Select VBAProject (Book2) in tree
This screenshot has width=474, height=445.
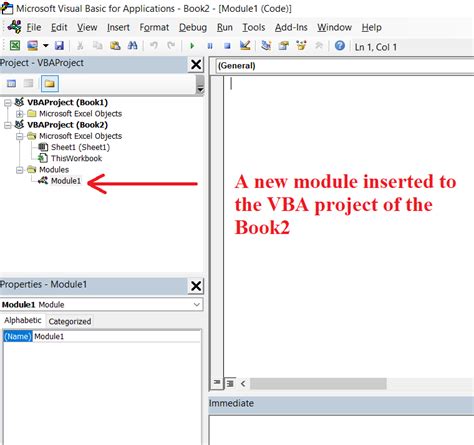[67, 125]
